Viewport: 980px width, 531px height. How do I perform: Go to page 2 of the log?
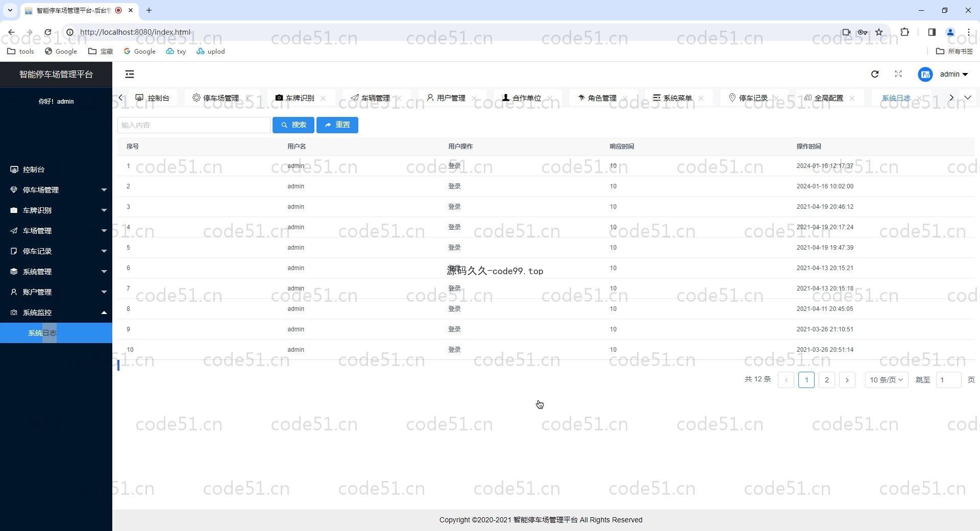(x=827, y=380)
